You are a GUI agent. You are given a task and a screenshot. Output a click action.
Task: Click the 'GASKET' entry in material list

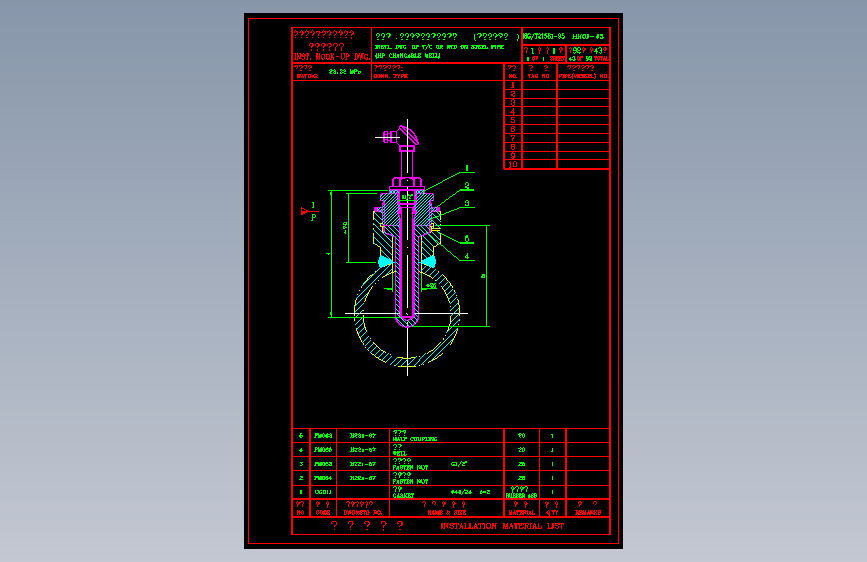pos(403,496)
